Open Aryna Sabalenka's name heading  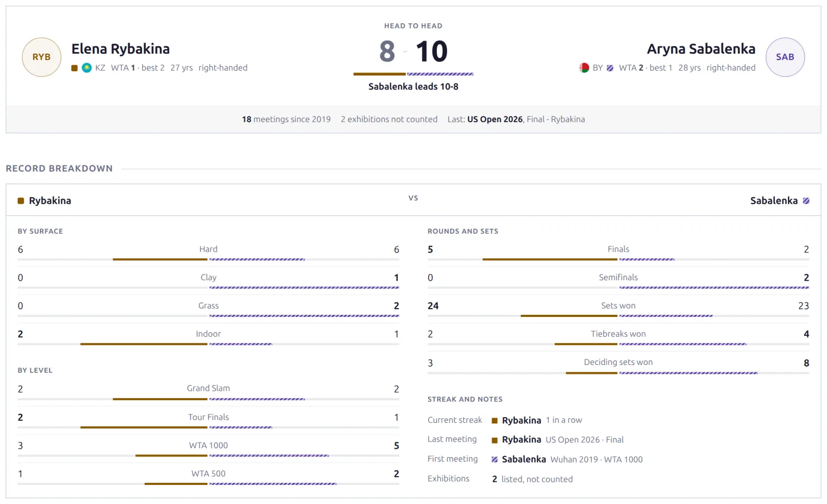click(701, 49)
